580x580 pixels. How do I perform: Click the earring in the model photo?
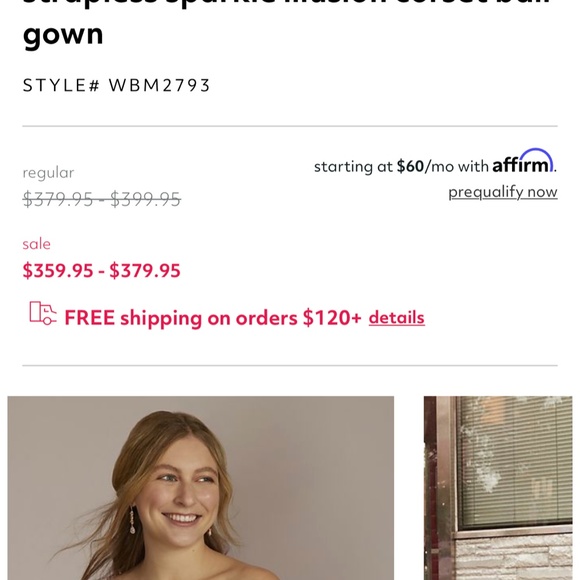[x=132, y=520]
